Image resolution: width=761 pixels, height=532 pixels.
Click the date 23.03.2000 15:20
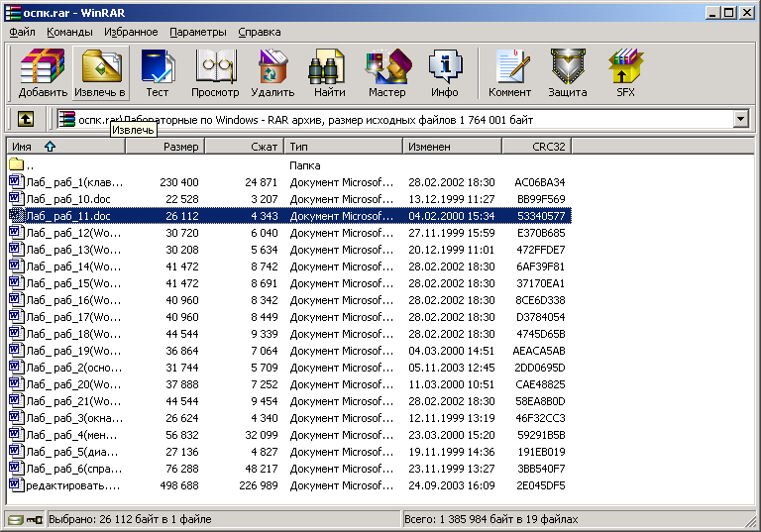pos(452,435)
